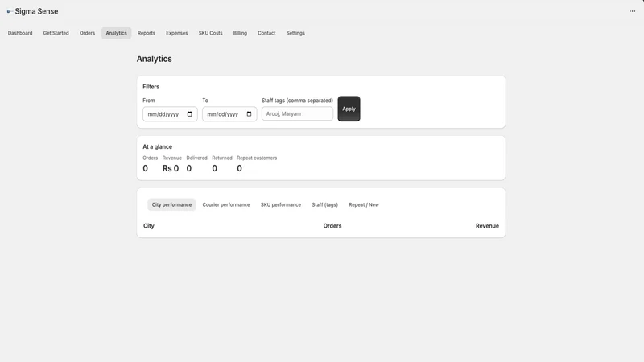Click the Sigma Sense logo icon

pyautogui.click(x=10, y=11)
